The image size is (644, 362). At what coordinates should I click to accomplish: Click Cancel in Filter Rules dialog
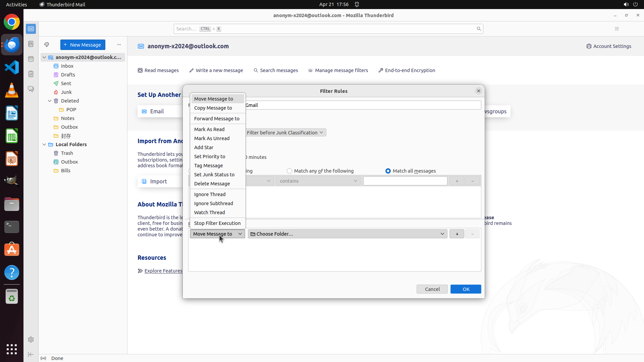pos(432,289)
